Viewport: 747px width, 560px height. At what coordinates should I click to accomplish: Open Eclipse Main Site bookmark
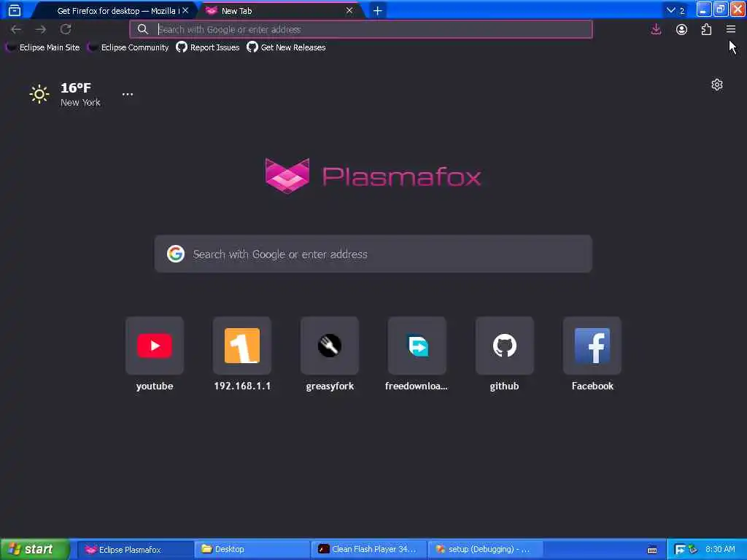click(43, 47)
